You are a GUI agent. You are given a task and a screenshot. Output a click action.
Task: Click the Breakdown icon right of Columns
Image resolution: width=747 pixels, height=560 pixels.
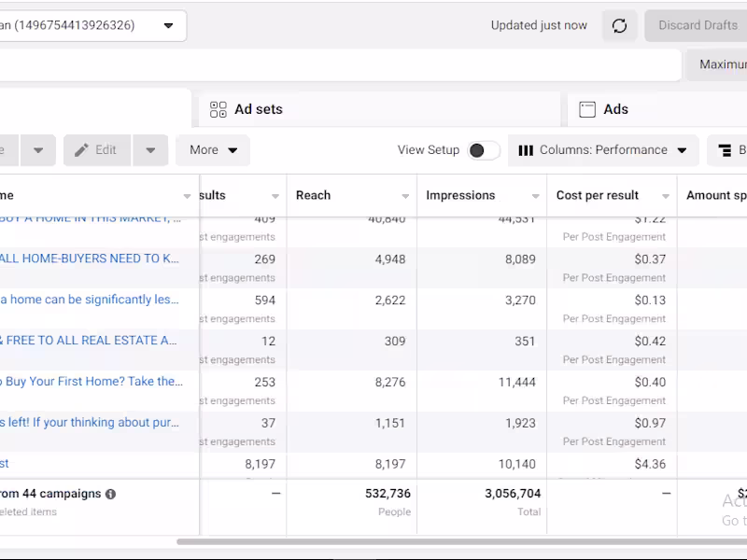click(x=726, y=150)
